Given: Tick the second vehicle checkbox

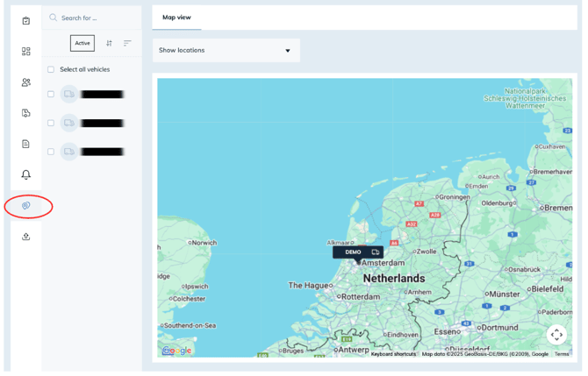Looking at the screenshot, I should click(51, 123).
